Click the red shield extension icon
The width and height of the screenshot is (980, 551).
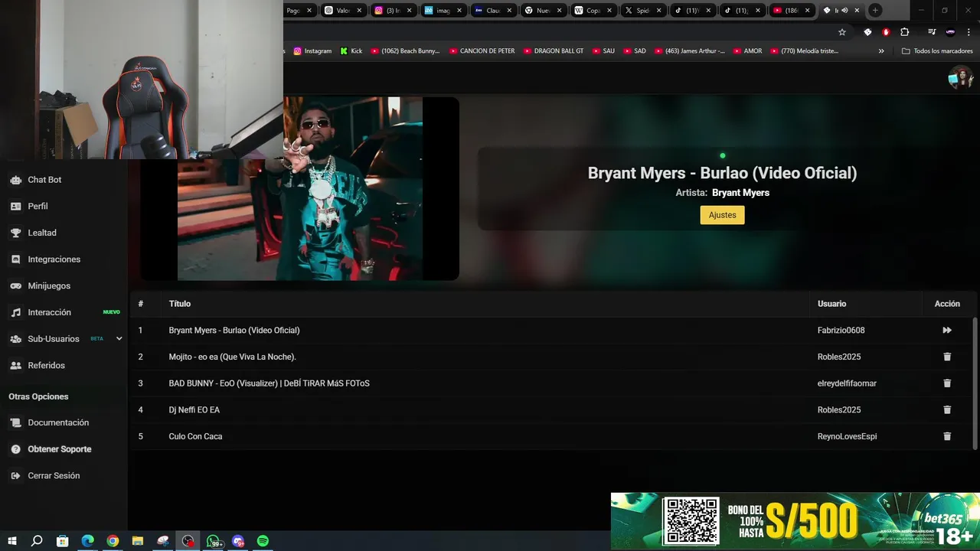[x=886, y=32]
